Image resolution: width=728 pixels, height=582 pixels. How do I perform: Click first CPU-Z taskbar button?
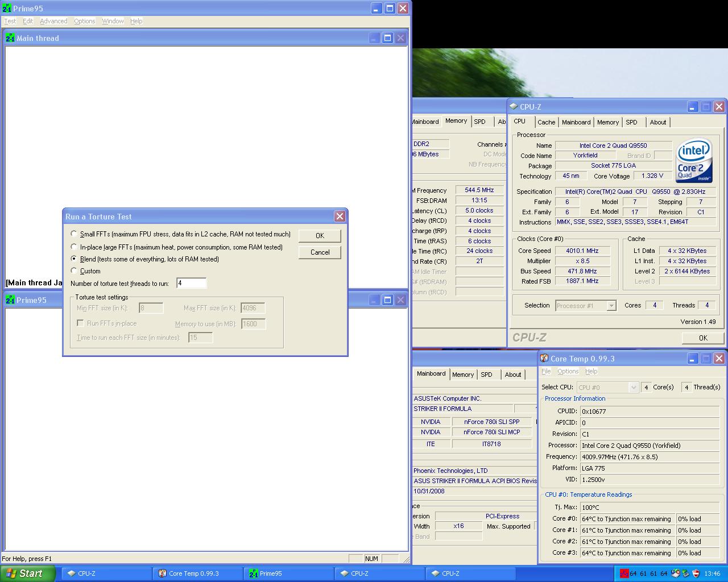click(106, 573)
